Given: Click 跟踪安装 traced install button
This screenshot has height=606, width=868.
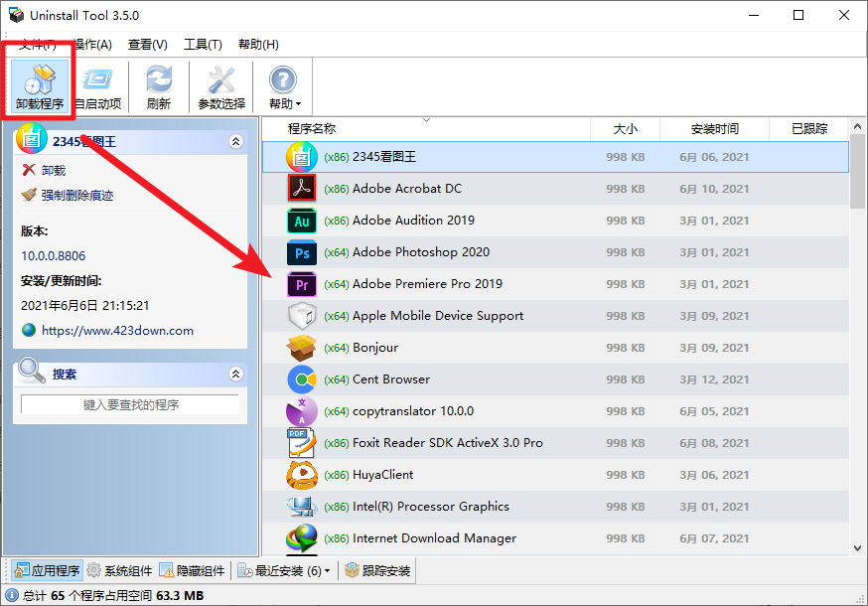Looking at the screenshot, I should point(377,570).
